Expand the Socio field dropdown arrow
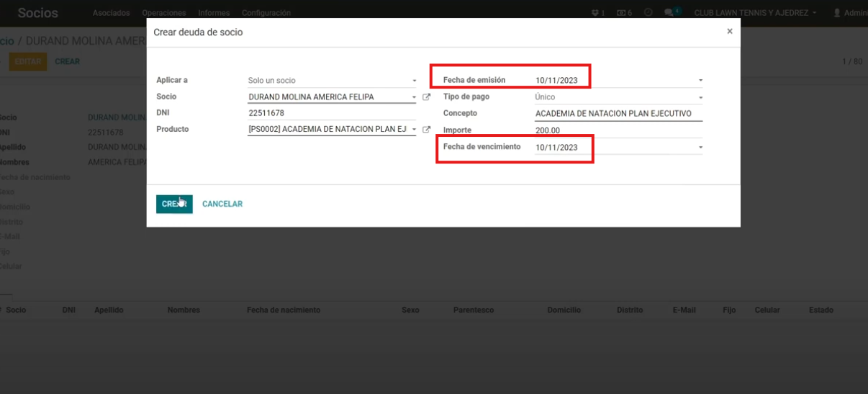Image resolution: width=868 pixels, height=394 pixels. click(414, 97)
